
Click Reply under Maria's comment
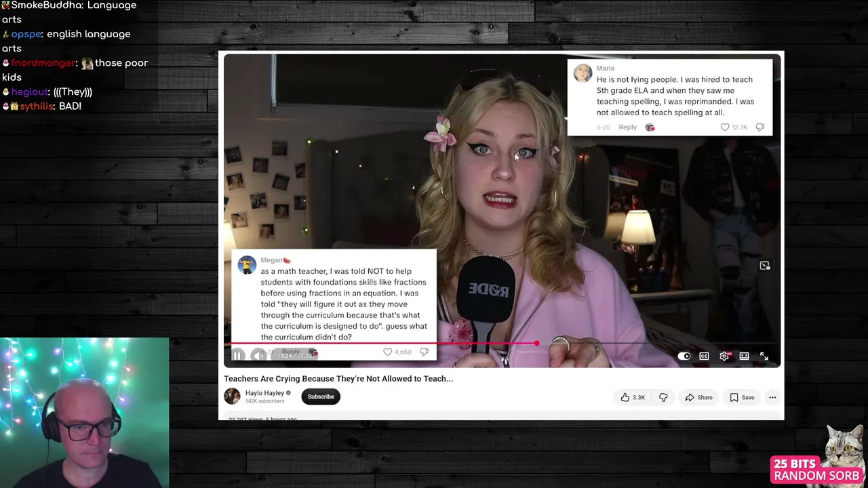[627, 127]
